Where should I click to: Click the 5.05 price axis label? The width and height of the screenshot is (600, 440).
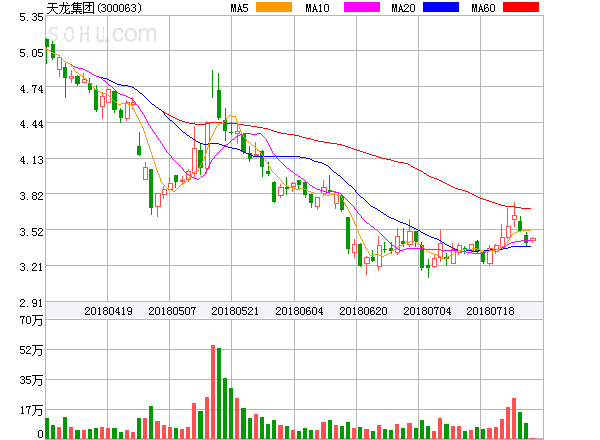pyautogui.click(x=31, y=53)
